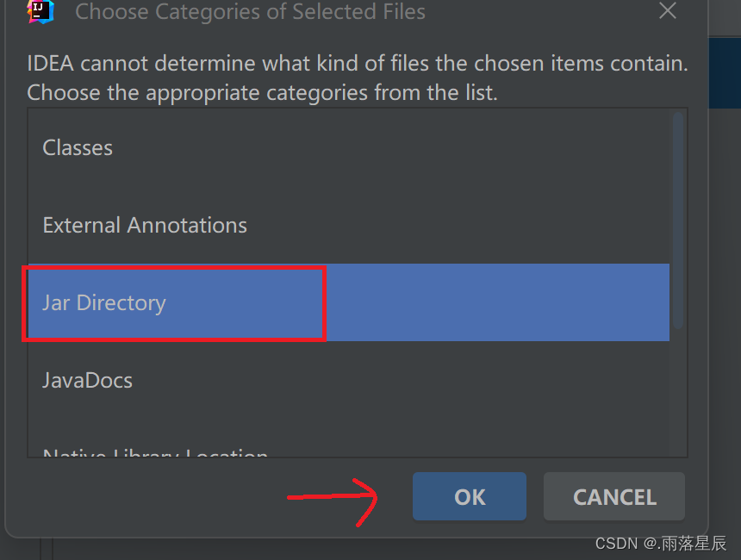741x560 pixels.
Task: Click the CSDN watermark text
Action: coord(661,544)
